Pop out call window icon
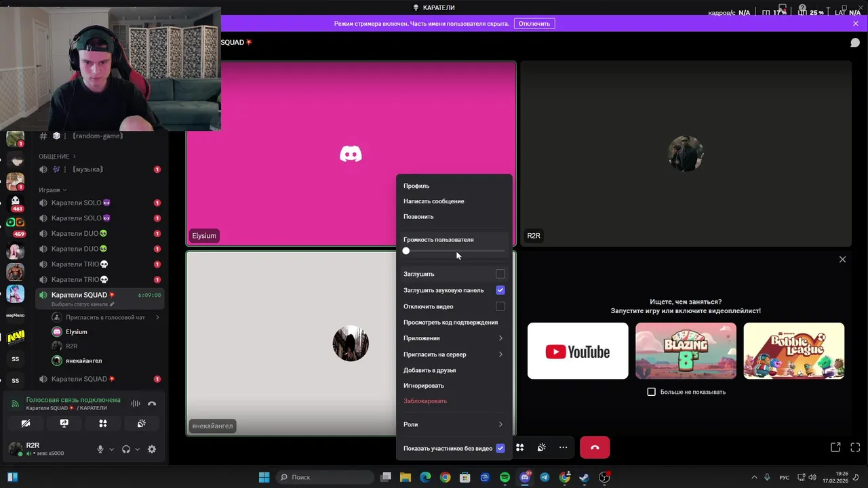Viewport: 868px width, 488px height. (835, 447)
